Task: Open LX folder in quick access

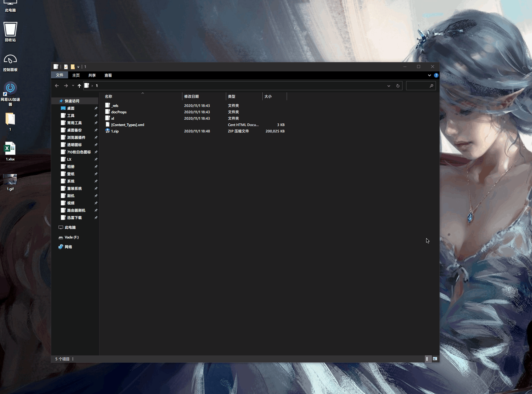Action: [x=69, y=159]
